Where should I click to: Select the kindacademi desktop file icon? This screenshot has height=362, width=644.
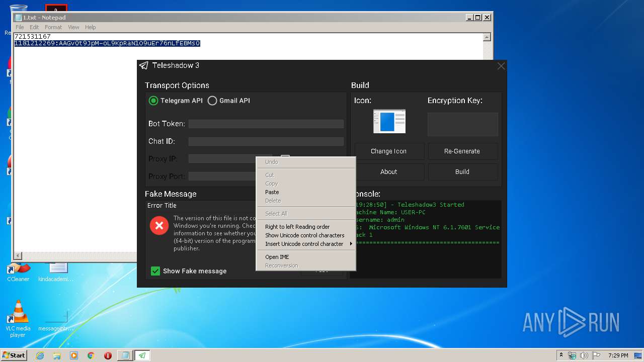56,271
